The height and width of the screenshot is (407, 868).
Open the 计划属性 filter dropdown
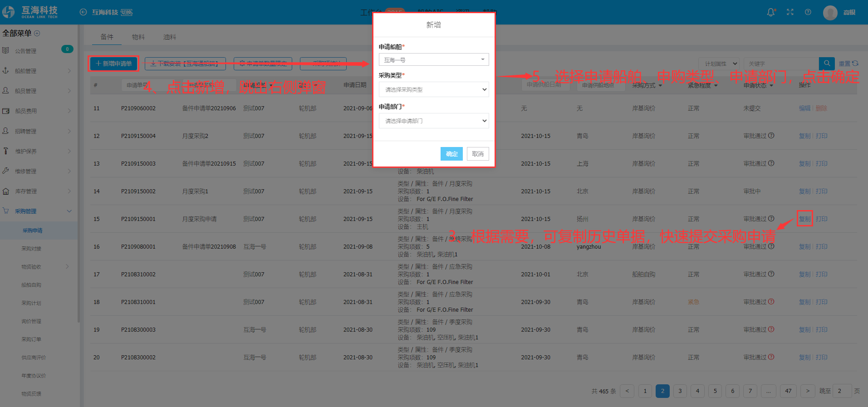tap(719, 64)
